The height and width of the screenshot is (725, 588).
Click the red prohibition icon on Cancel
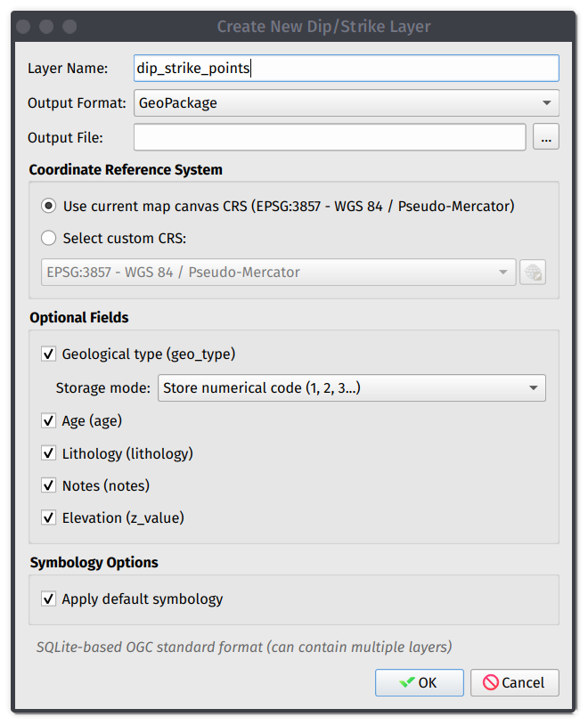point(493,682)
